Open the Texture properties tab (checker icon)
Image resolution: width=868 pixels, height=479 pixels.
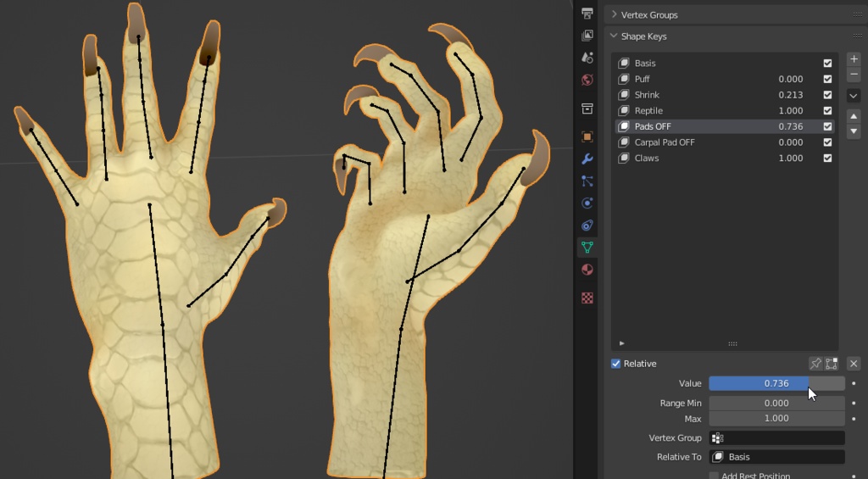587,298
